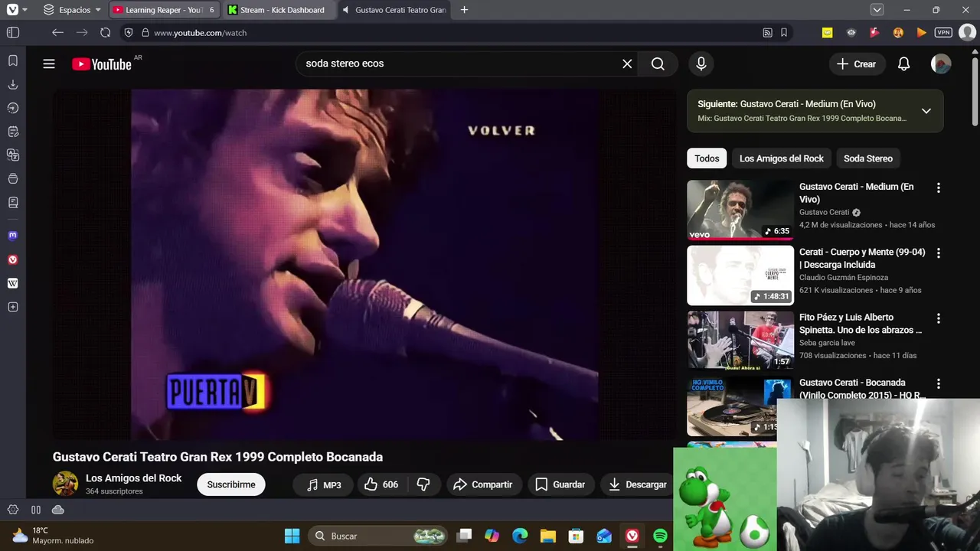Open the Reading List panel in sidebar

(x=13, y=203)
